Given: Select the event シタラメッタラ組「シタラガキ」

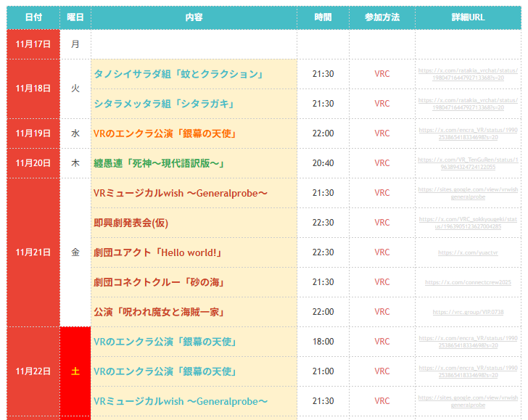Looking at the screenshot, I should 164,104.
